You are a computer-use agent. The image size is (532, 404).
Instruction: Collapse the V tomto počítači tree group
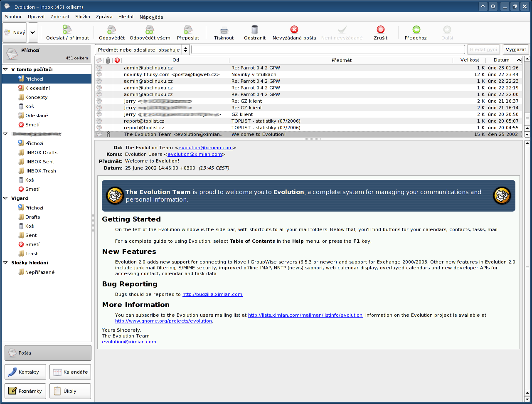6,69
